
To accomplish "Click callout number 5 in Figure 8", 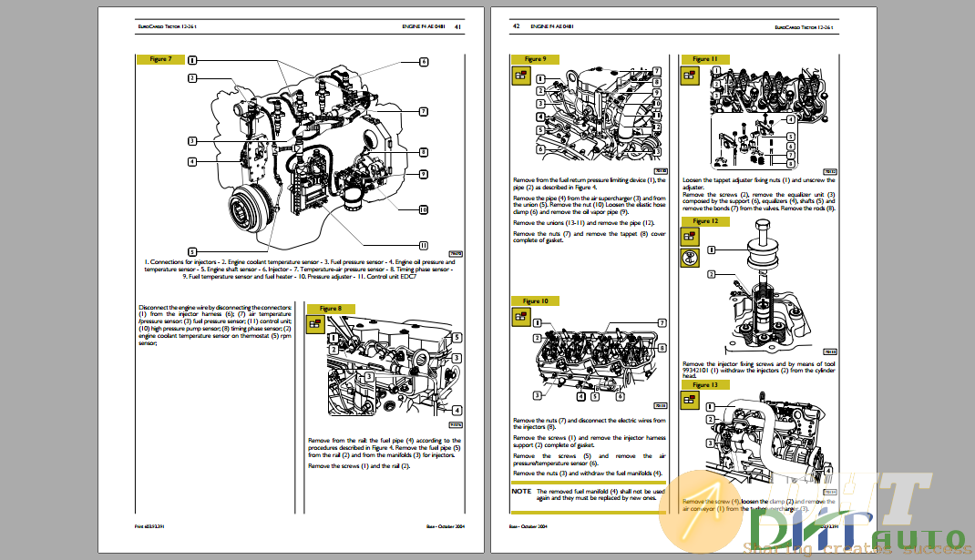I will tap(457, 338).
